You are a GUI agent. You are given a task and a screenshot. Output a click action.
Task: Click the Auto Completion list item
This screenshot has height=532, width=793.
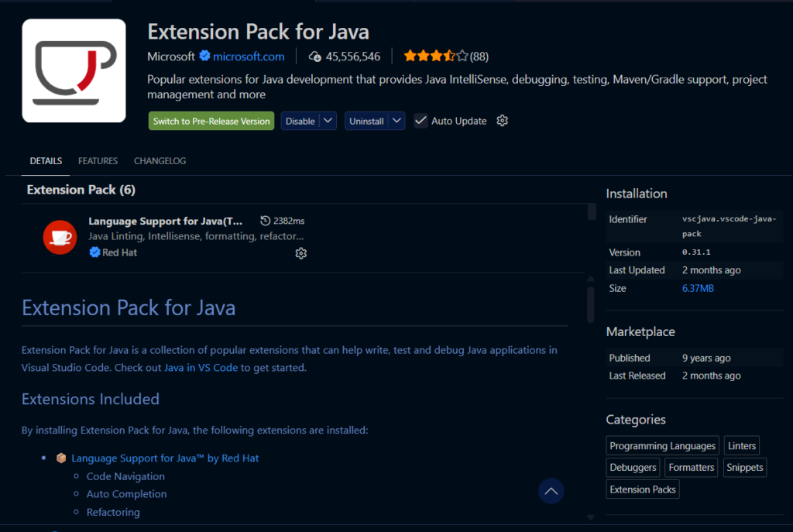(126, 494)
